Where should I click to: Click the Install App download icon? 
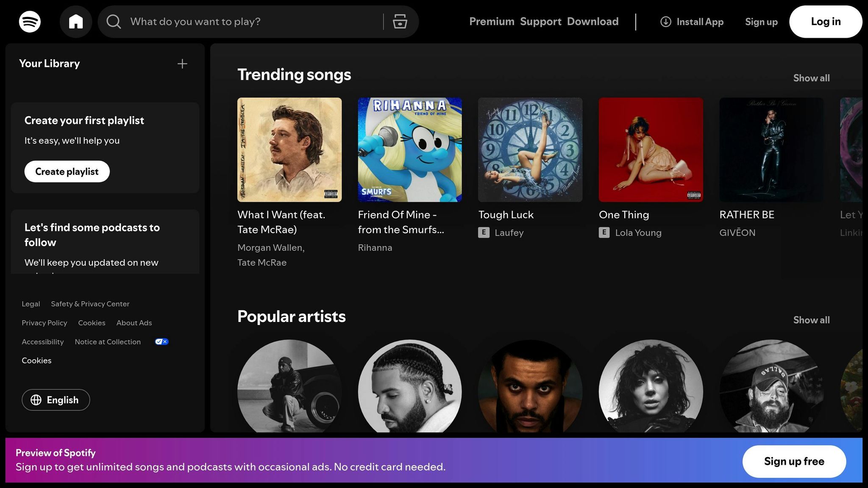[x=665, y=22]
